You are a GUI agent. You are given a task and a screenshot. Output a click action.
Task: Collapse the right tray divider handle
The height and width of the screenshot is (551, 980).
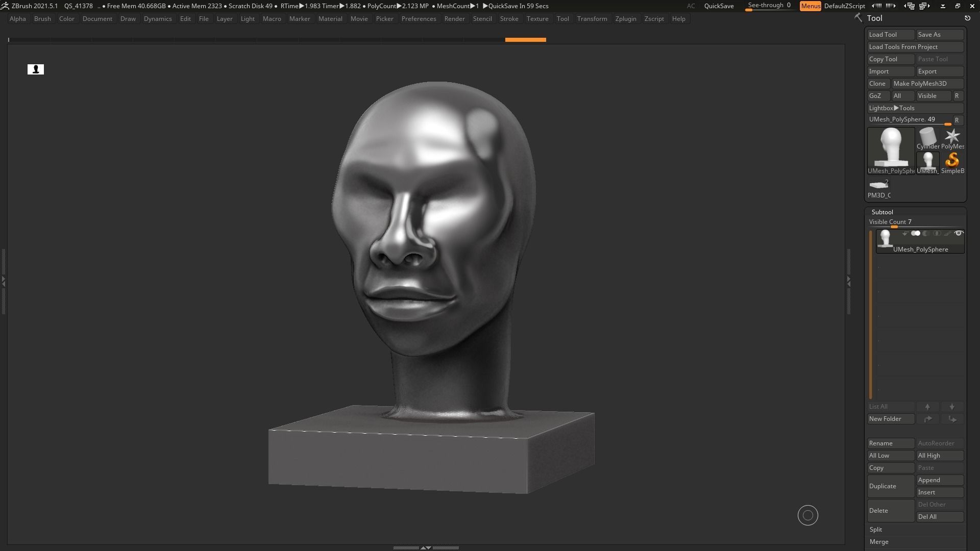click(x=849, y=281)
